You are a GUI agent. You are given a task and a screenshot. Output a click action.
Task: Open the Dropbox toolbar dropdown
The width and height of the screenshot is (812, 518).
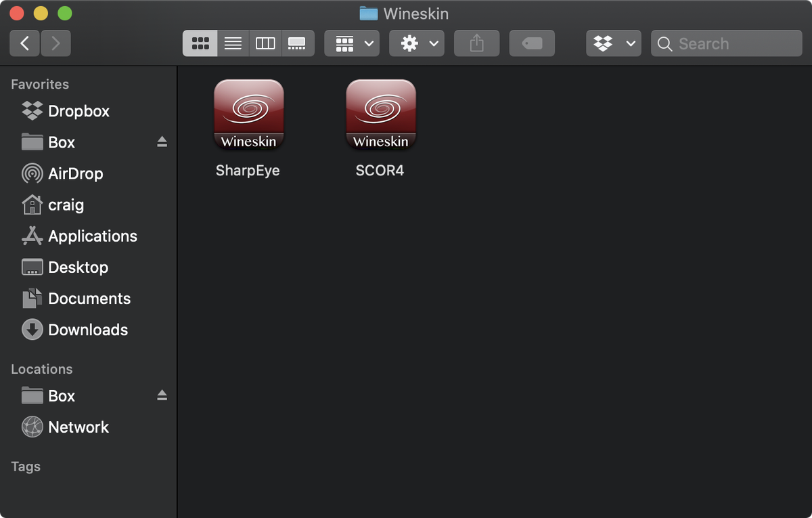(613, 43)
